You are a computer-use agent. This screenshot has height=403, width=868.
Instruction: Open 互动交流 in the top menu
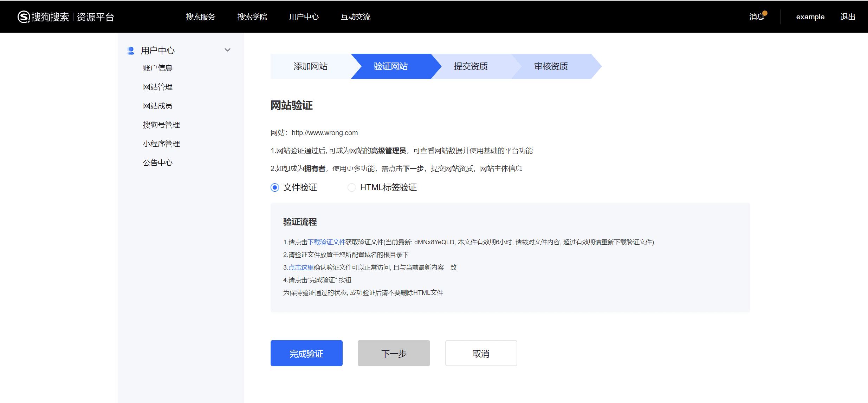pos(355,17)
